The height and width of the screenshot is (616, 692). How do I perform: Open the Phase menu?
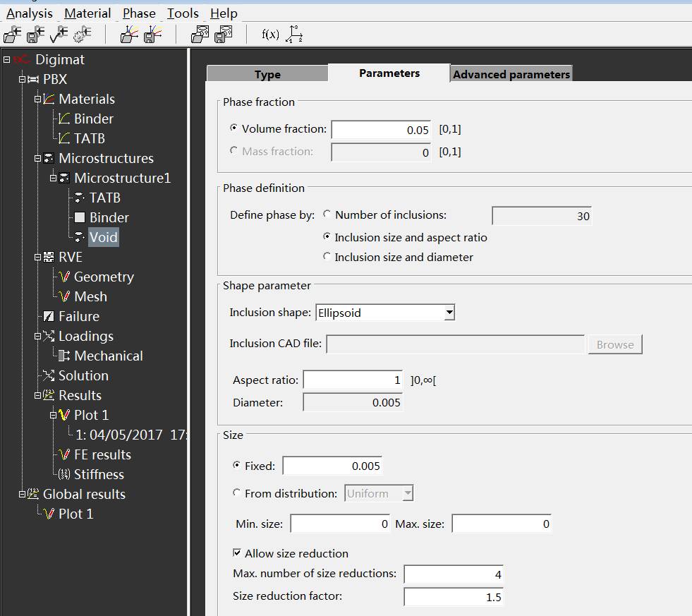pos(139,13)
